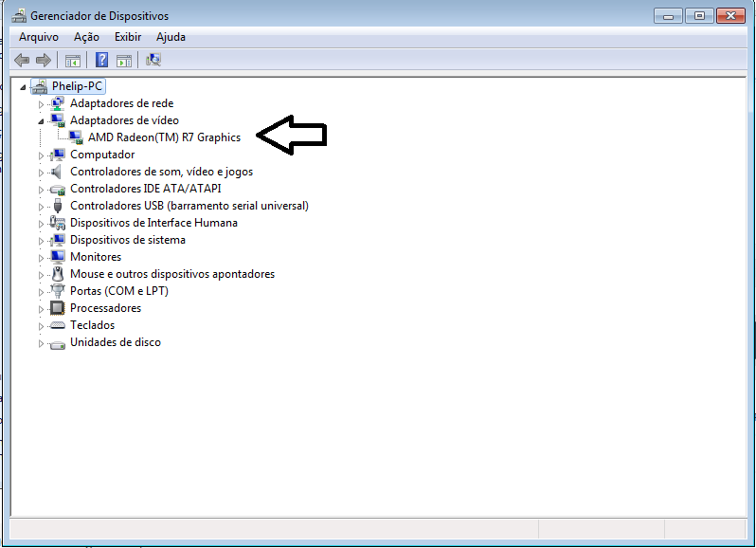
Task: Expand Dispositivos de sistema node
Action: coord(41,241)
